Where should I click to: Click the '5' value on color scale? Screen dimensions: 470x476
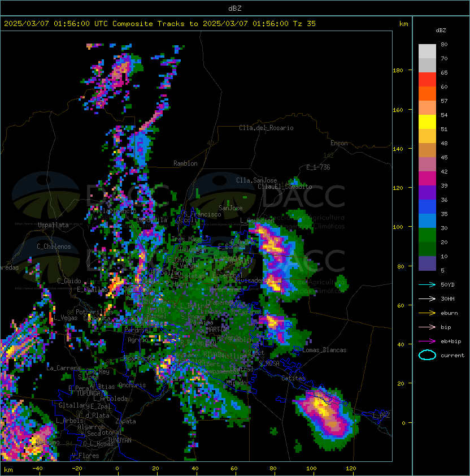click(x=443, y=270)
